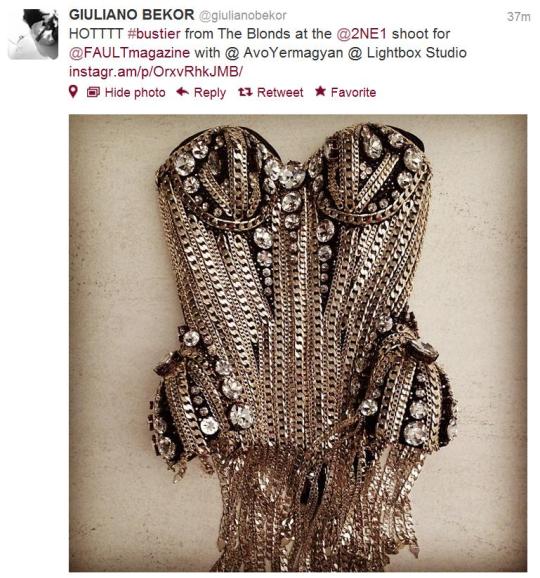Click the location pin icon
This screenshot has width=540, height=578.
pyautogui.click(x=73, y=92)
